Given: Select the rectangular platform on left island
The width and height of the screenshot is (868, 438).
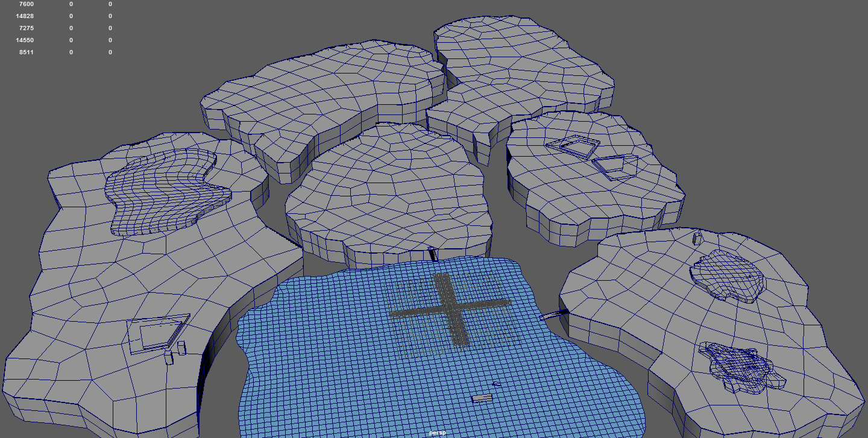Looking at the screenshot, I should (x=157, y=334).
